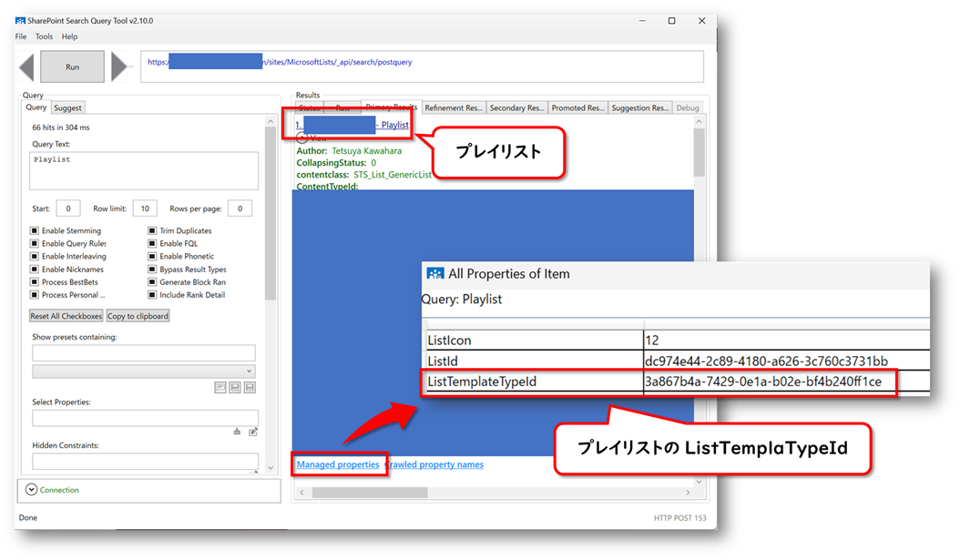Click the postquery URL address field
Viewport: 960px width, 560px height.
point(422,66)
